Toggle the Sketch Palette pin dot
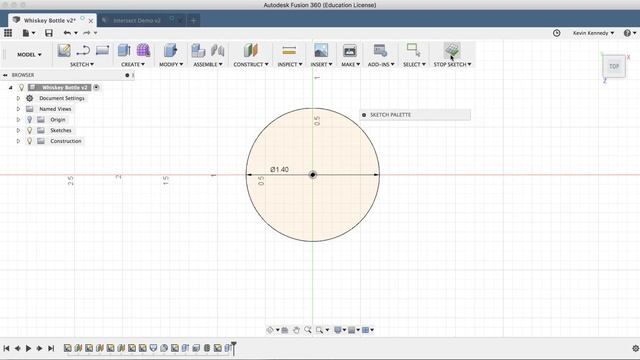The height and width of the screenshot is (360, 640). [364, 115]
